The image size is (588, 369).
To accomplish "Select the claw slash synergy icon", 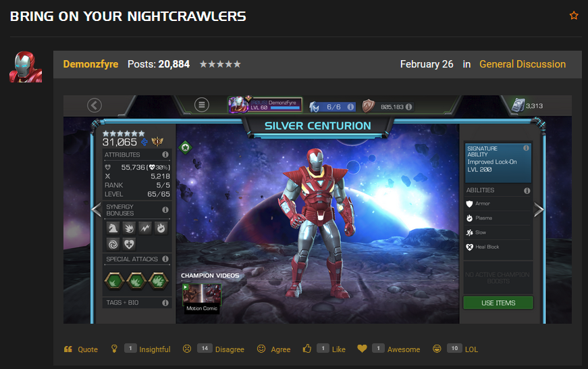I will (129, 228).
